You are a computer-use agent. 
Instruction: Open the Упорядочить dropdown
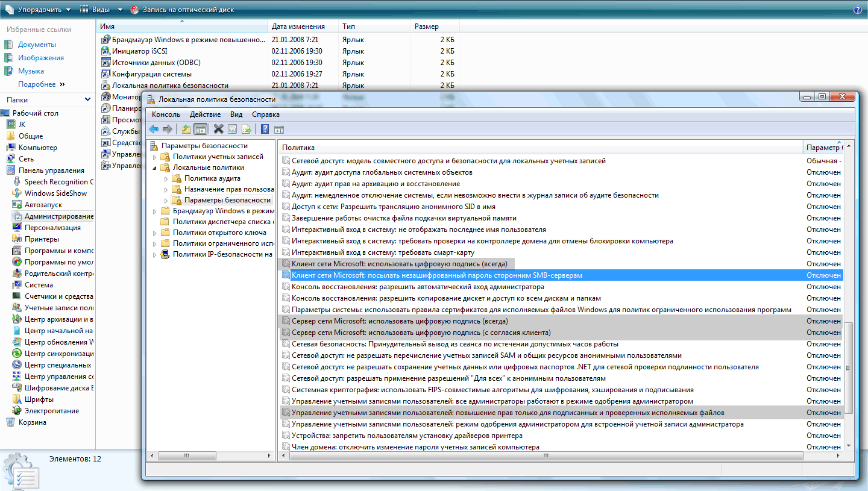click(38, 10)
